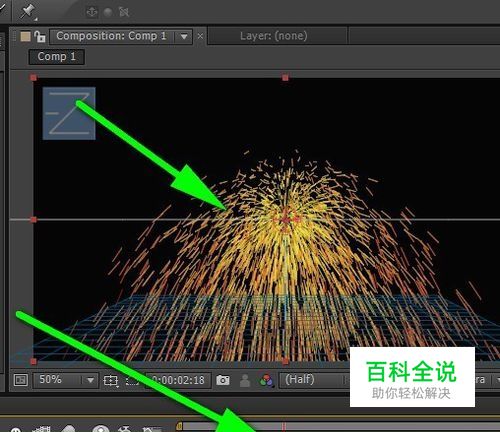Click the Show Snapshot person icon
Screen dimensions: 500x432
click(x=245, y=380)
